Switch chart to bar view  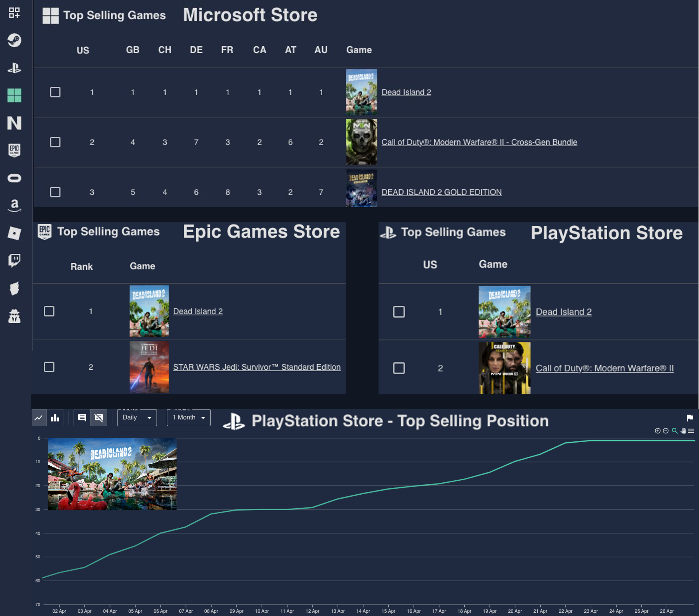pyautogui.click(x=55, y=418)
